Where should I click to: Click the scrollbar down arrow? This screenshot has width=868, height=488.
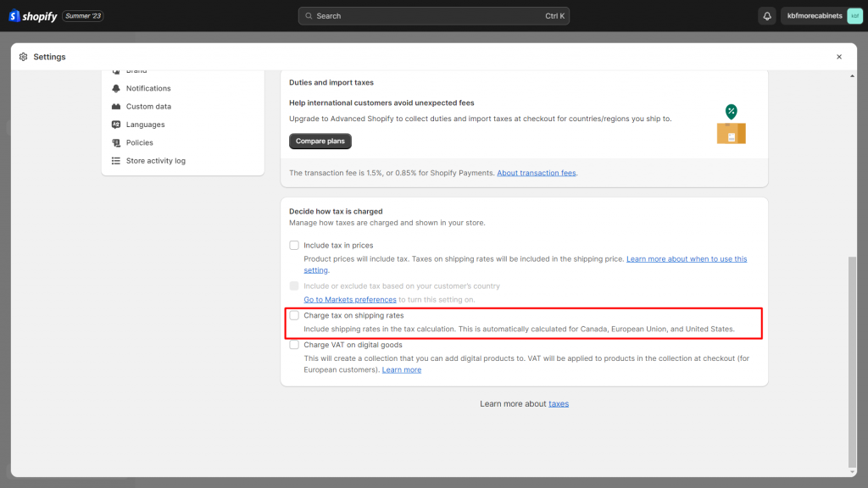point(852,472)
